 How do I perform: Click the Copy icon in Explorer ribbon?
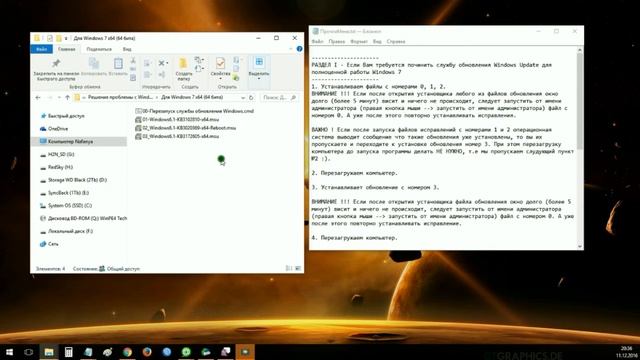pyautogui.click(x=94, y=63)
